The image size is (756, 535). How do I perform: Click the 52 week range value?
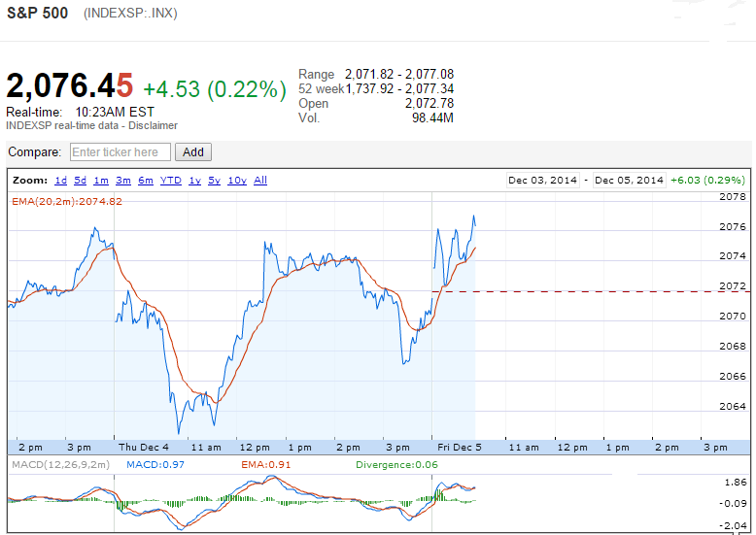(399, 88)
